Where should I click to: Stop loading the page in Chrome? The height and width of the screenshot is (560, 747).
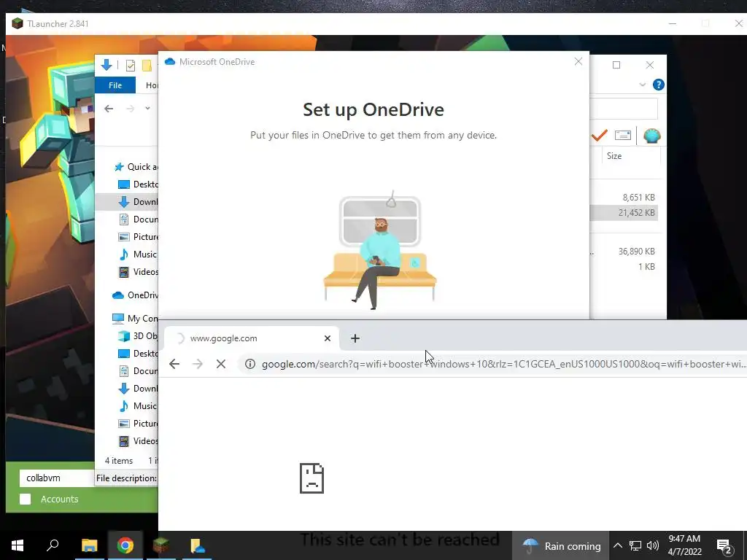tap(220, 365)
